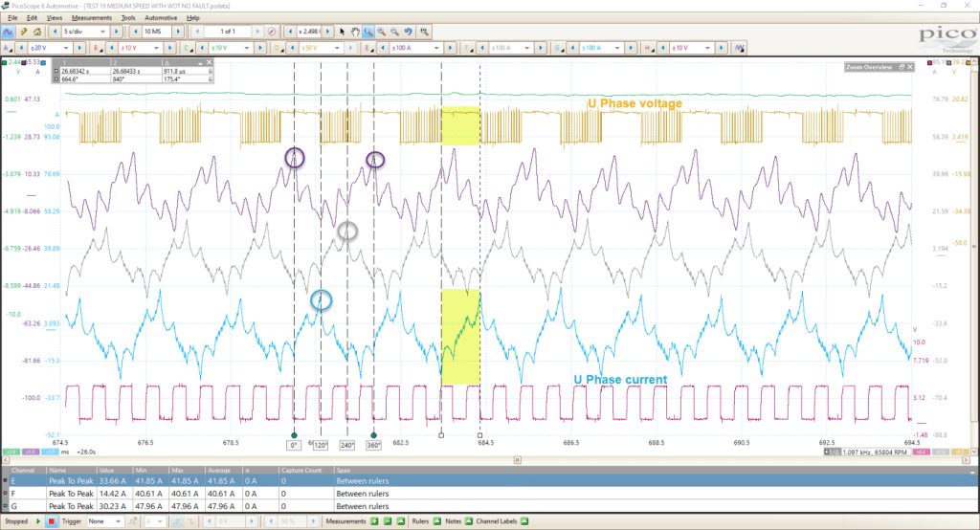Close the Zoom Overview panel
980x530 pixels.
[x=910, y=67]
